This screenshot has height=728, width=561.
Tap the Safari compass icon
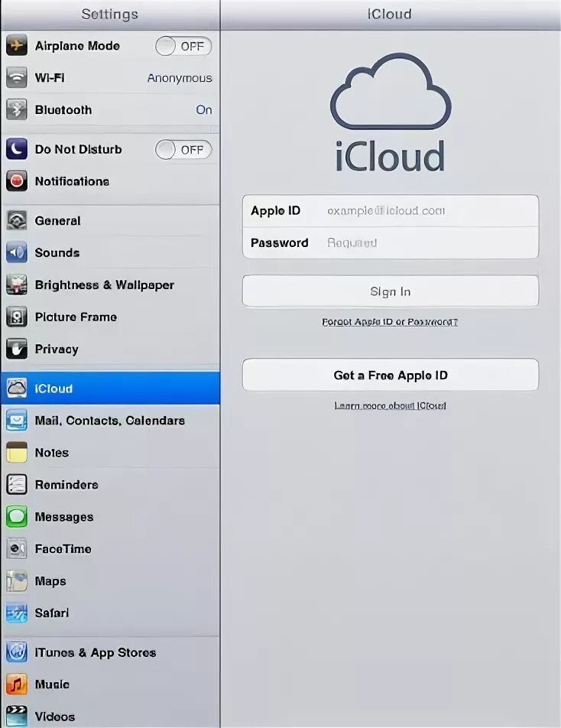click(x=17, y=613)
